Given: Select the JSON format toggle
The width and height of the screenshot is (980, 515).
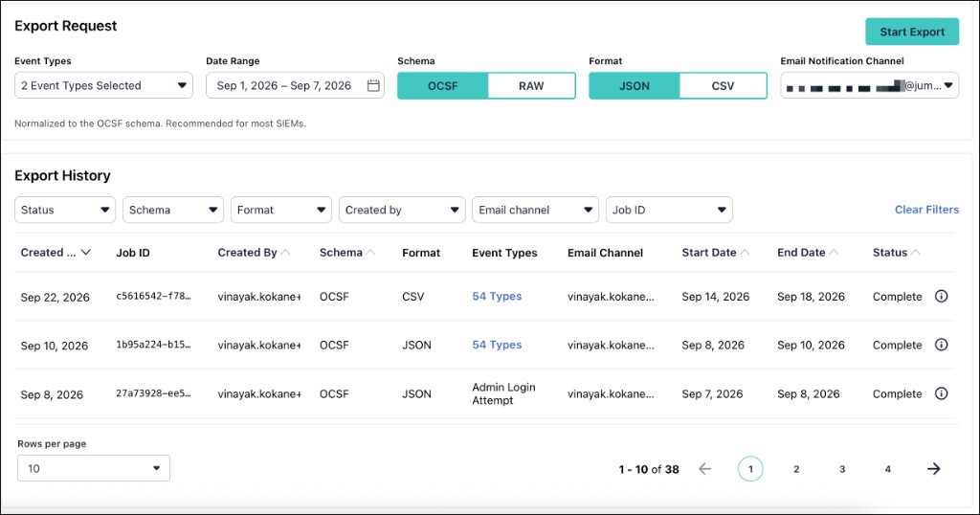Looking at the screenshot, I should coord(635,85).
